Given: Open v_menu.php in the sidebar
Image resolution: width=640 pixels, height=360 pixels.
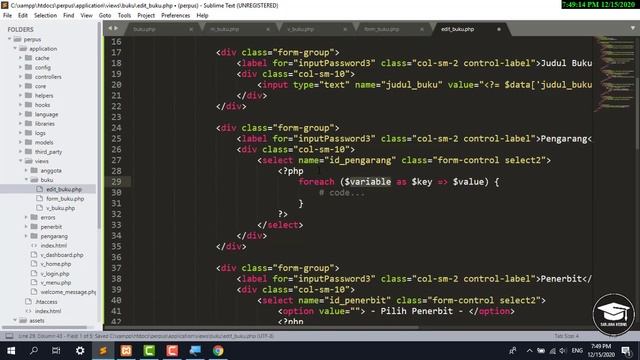Looking at the screenshot, I should coord(56,282).
